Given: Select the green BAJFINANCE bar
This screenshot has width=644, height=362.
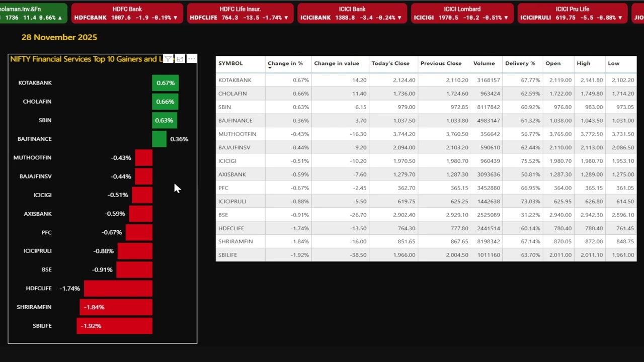Looking at the screenshot, I should [x=159, y=139].
